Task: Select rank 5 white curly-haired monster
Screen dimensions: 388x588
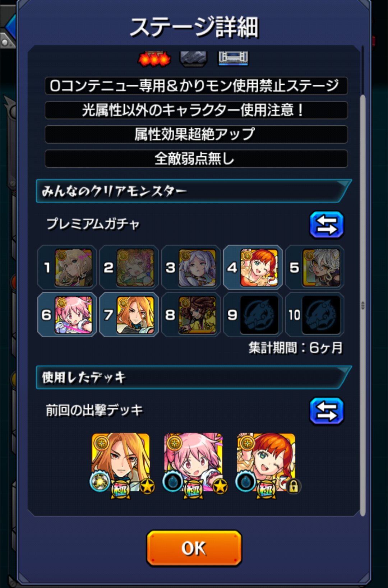Action: click(321, 268)
